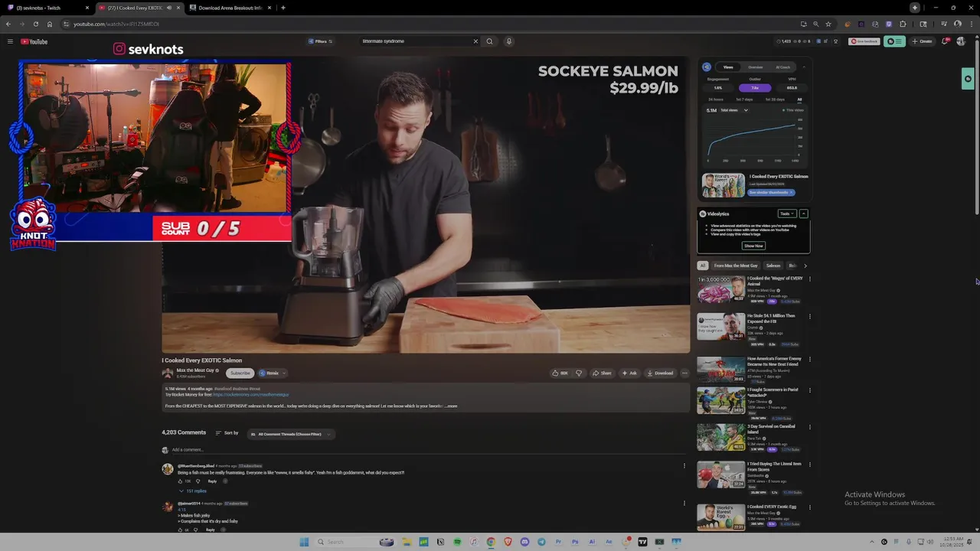
Task: Click See similar thumbnails button
Action: coord(771,192)
